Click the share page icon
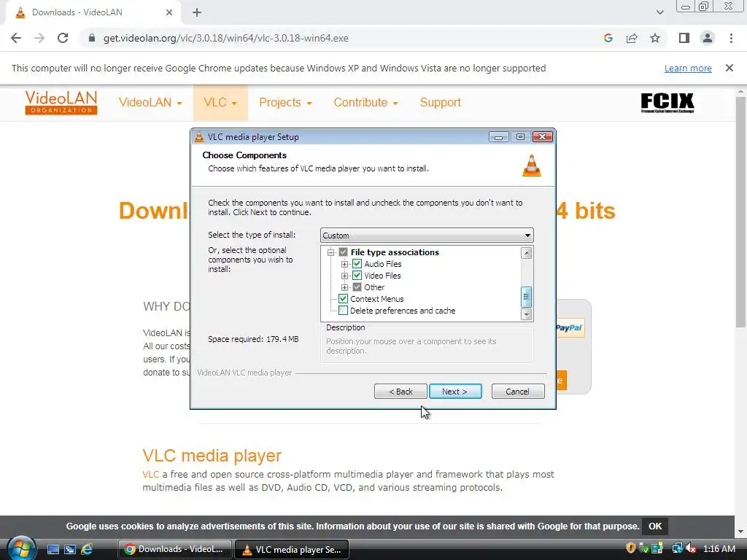The height and width of the screenshot is (560, 747). pos(632,38)
